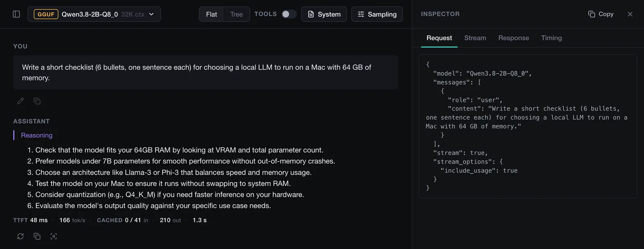Enable the Tools toggle switch

289,14
